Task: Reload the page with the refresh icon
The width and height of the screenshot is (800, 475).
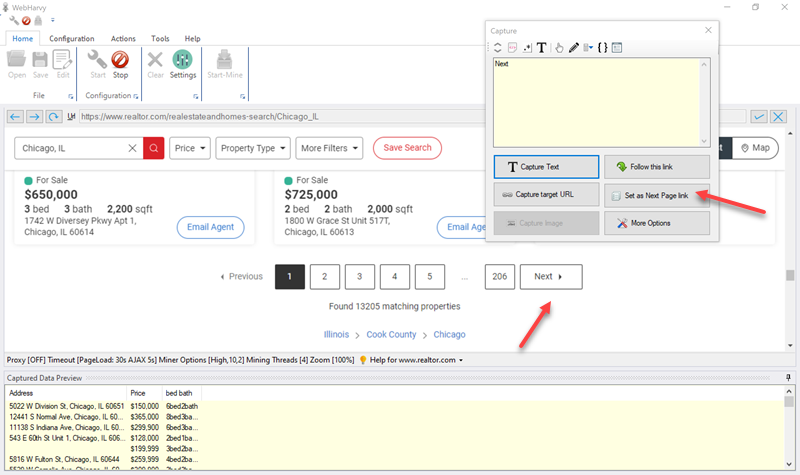Action: click(53, 117)
